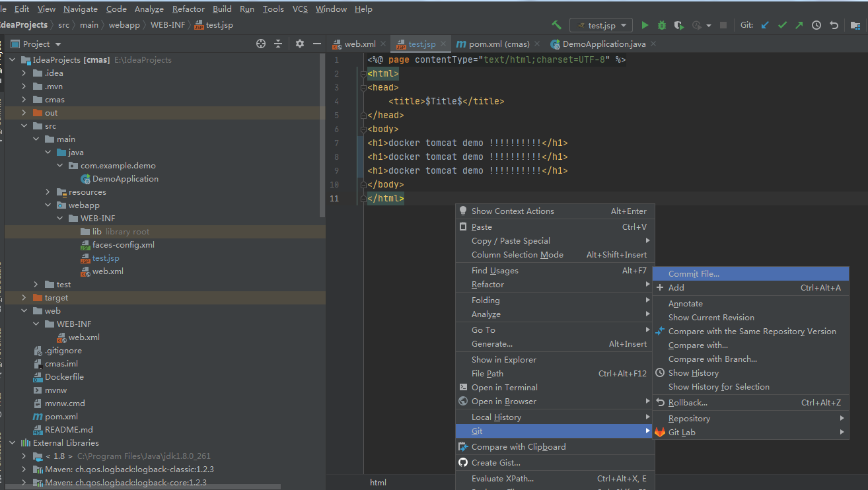Expand the .mvn folder
This screenshot has height=490, width=868.
pyautogui.click(x=24, y=86)
